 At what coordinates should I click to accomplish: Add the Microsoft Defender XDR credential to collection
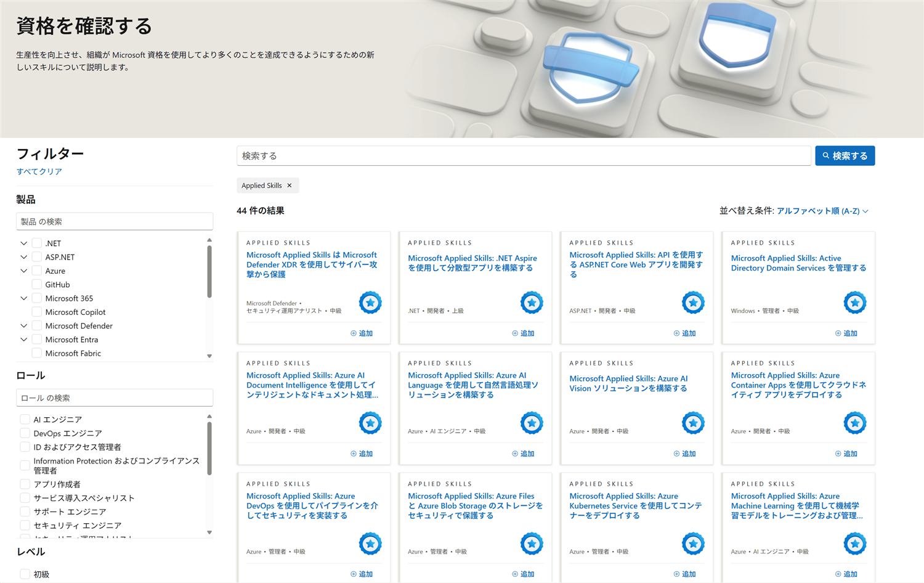362,333
